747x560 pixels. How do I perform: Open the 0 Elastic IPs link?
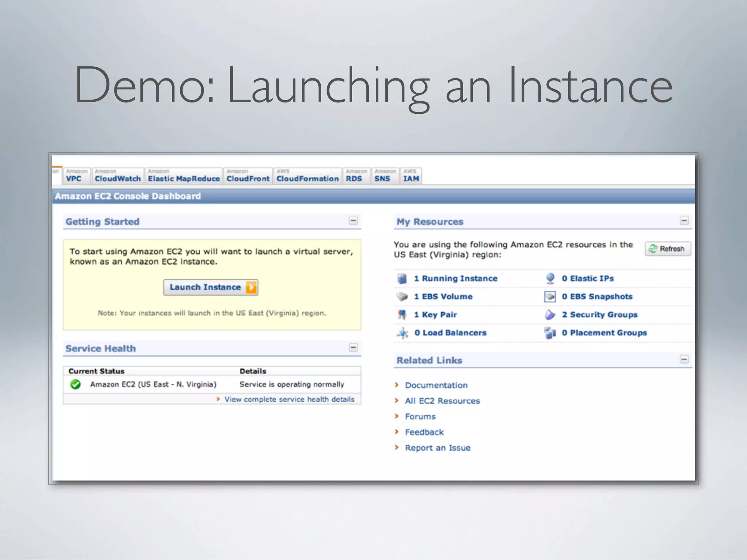588,279
